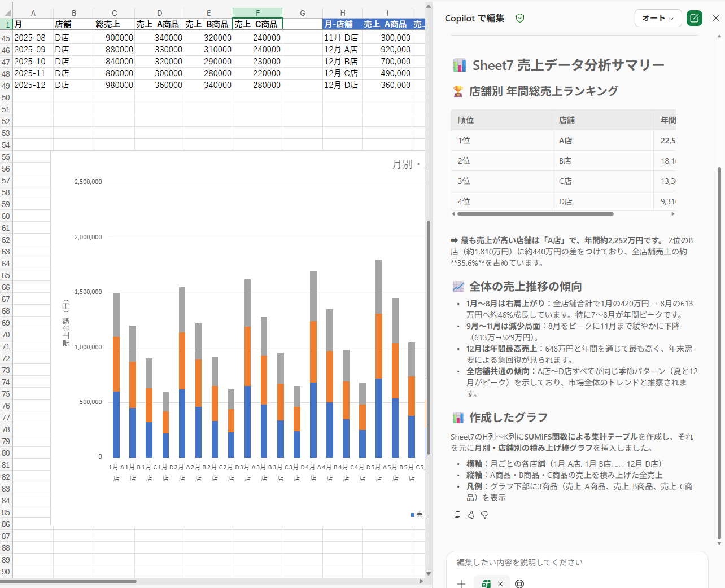
Task: Give thumbs down to Copilot response
Action: tap(484, 515)
